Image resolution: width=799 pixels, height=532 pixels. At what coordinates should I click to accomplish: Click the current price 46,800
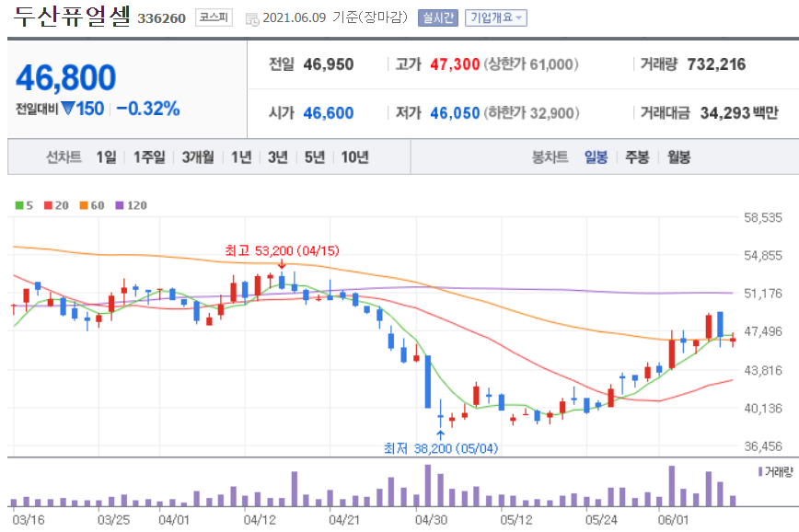point(65,78)
